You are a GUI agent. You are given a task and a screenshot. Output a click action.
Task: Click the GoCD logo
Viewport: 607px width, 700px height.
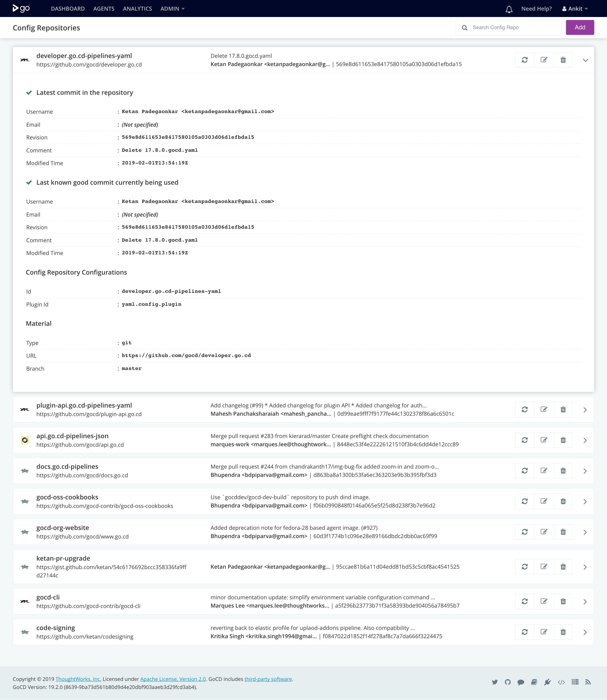[x=21, y=9]
